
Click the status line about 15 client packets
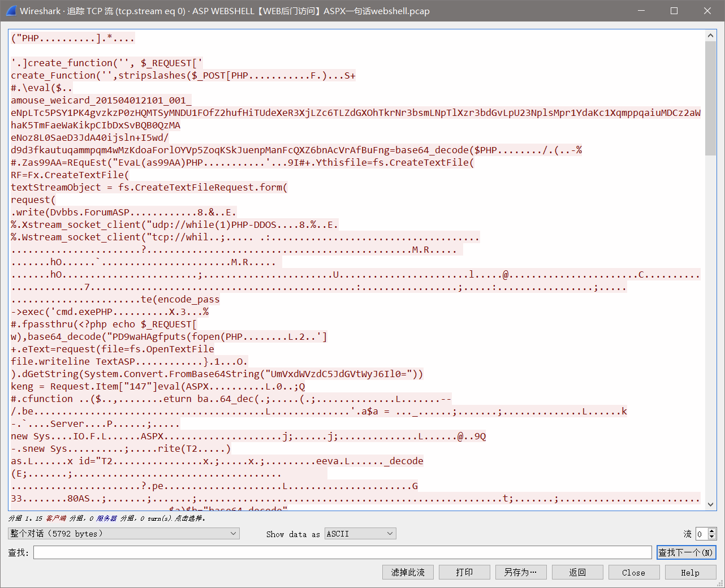pos(107,518)
